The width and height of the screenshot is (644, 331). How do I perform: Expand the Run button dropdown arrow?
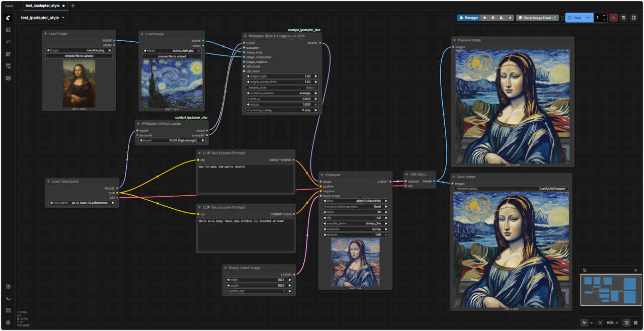pyautogui.click(x=588, y=18)
